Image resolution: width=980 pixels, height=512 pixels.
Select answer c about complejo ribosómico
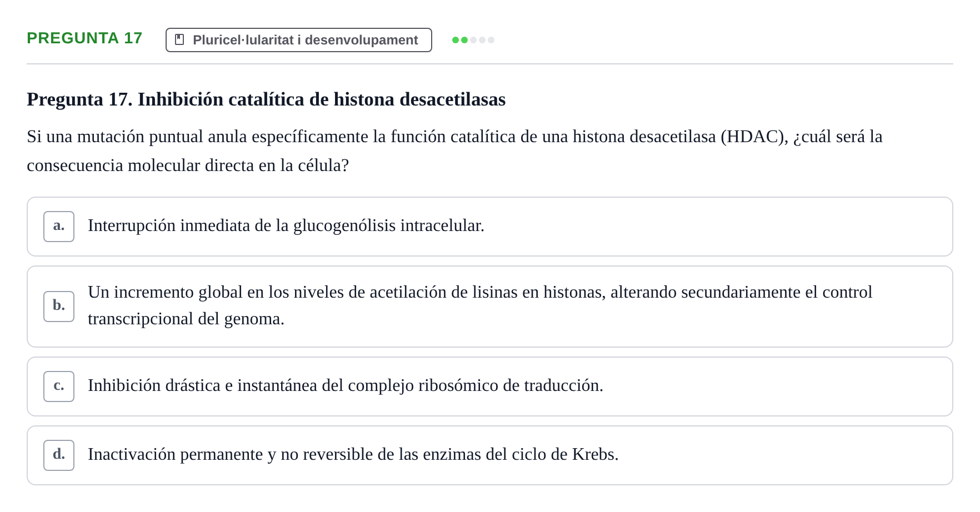pyautogui.click(x=490, y=386)
